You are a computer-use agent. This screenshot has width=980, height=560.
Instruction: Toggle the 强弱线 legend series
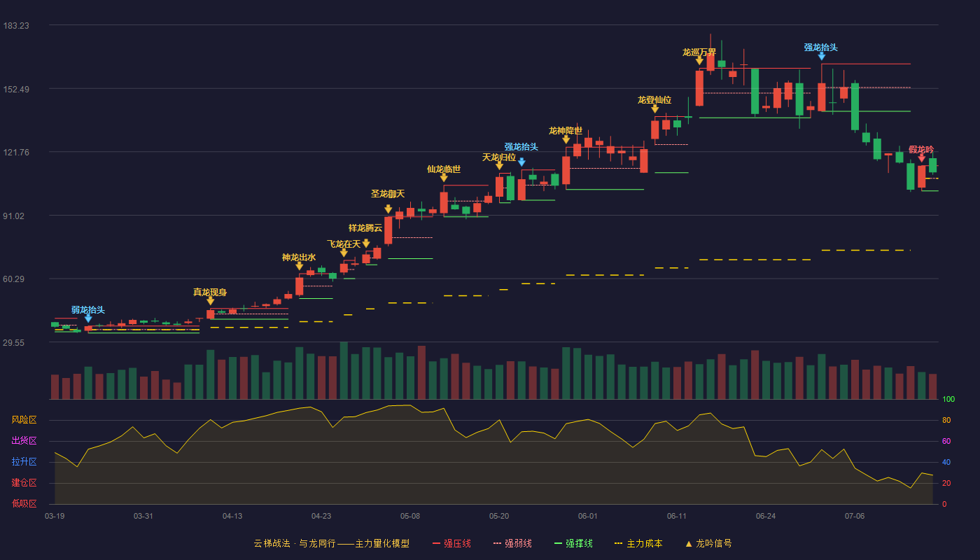point(512,543)
